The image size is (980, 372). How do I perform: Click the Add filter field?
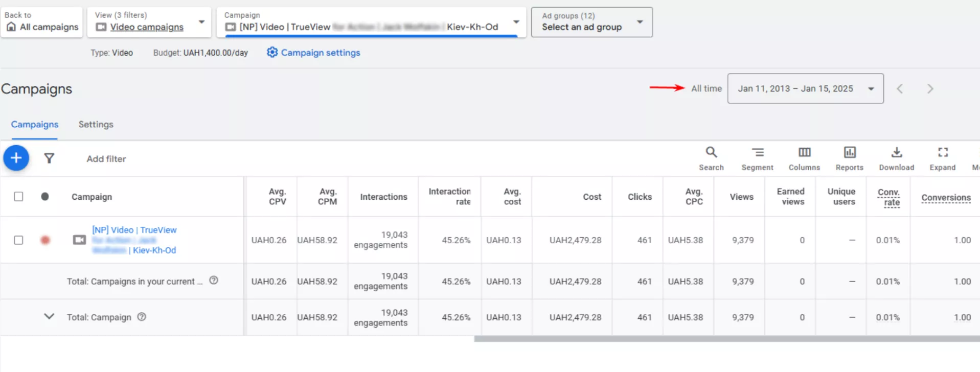(106, 159)
